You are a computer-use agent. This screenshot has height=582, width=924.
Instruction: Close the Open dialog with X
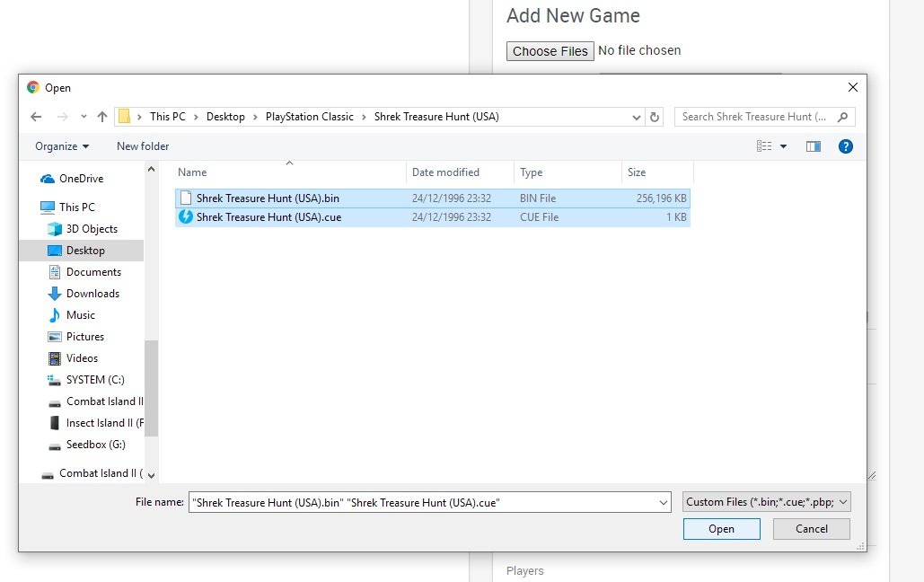tap(853, 87)
